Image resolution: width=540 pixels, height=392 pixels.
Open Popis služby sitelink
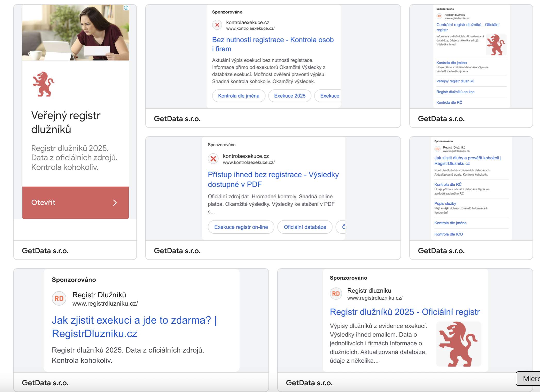click(445, 203)
